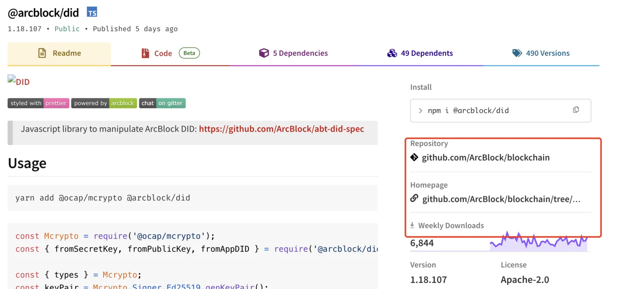Open the homepage blockchain/tree link

(501, 199)
